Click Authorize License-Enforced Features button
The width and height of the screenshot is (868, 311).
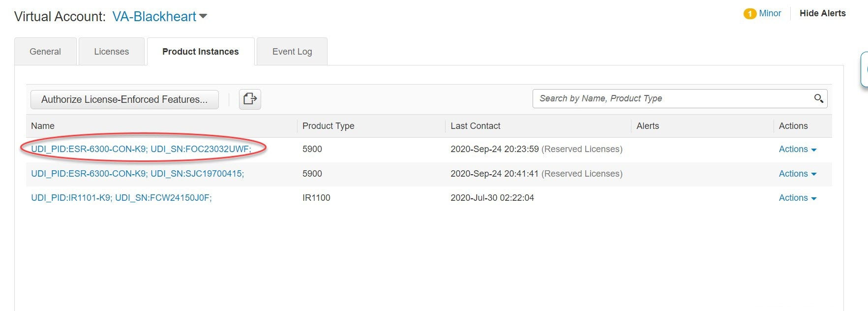pos(124,99)
